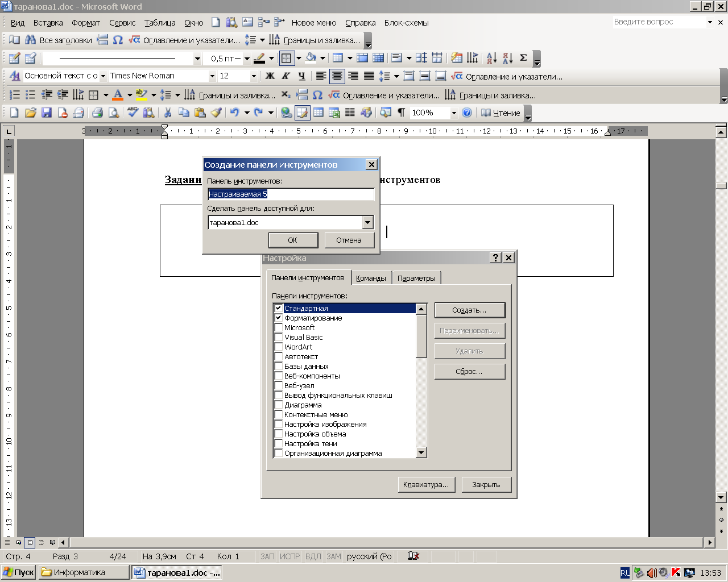Enable the Microsoft toolbar checkbox

click(x=279, y=327)
